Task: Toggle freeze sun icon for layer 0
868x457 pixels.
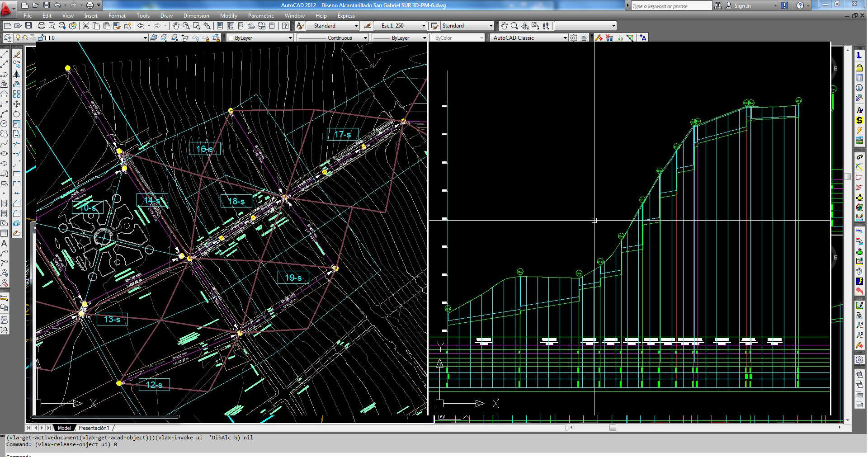Action: pos(25,38)
